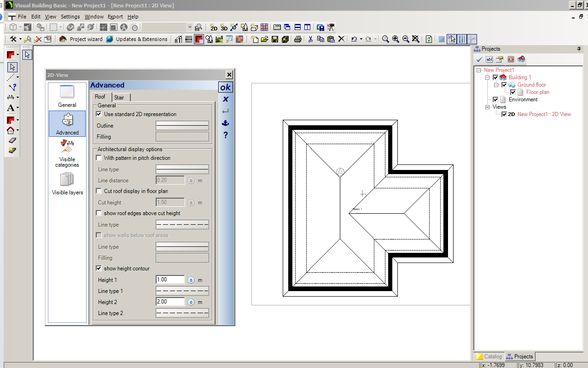Screen dimensions: 588x368
Task: Enable Cut roof display in floor plan
Action: [99, 191]
